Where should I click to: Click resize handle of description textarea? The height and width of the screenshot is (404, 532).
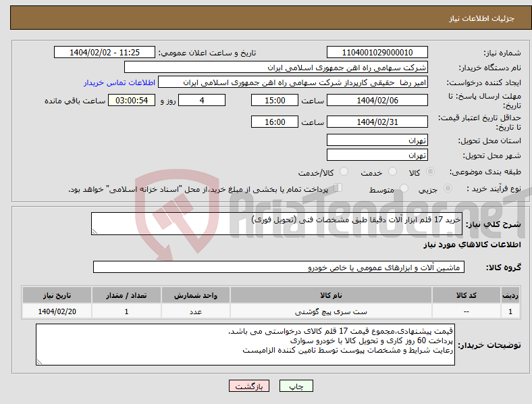click(95, 232)
